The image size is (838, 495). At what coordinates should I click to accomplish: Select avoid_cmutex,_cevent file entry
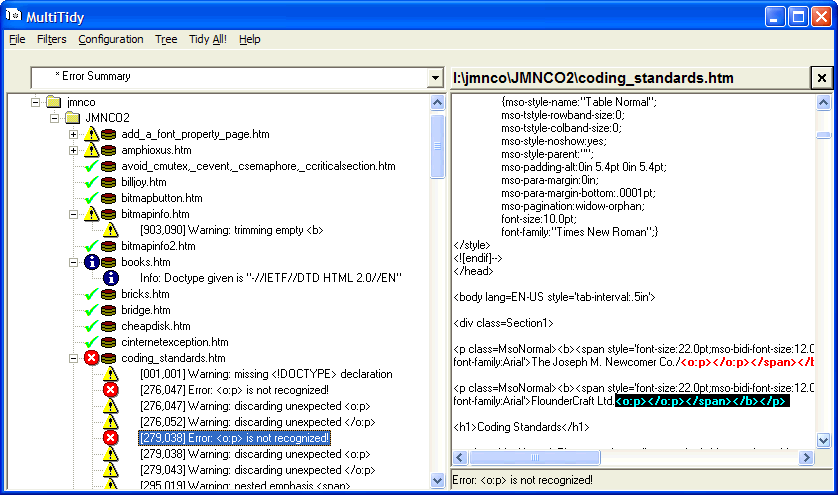point(258,166)
